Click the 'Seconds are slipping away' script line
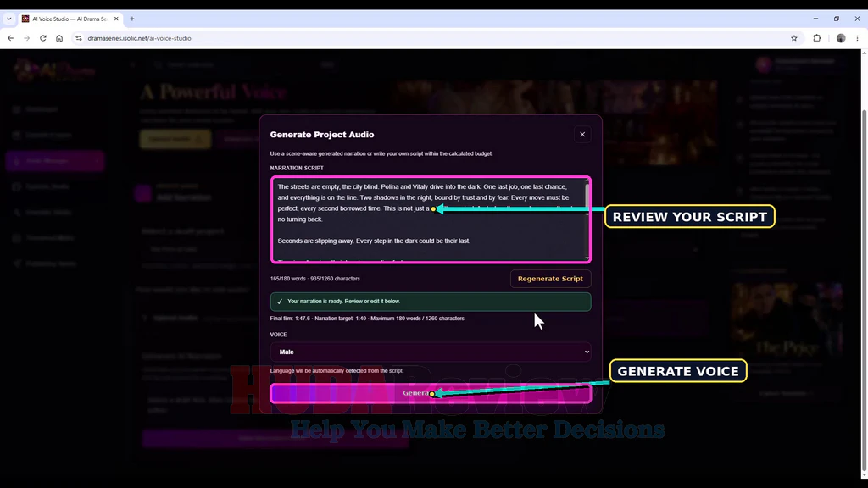The width and height of the screenshot is (868, 488). 374,241
